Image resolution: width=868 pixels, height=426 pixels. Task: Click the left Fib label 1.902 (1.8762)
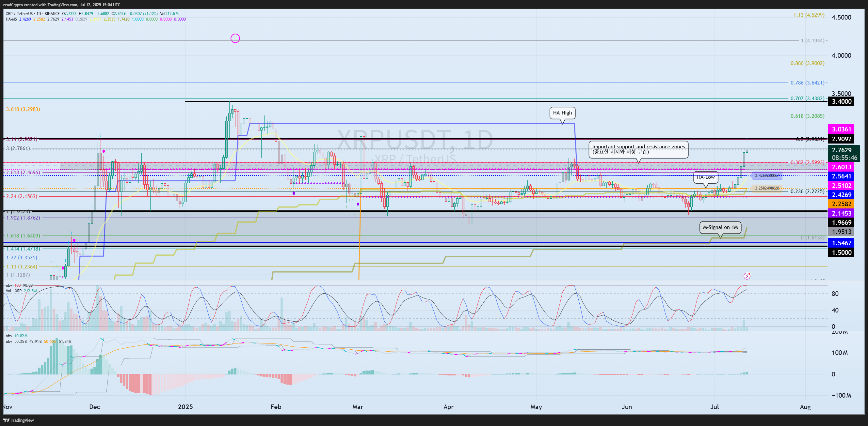point(23,218)
